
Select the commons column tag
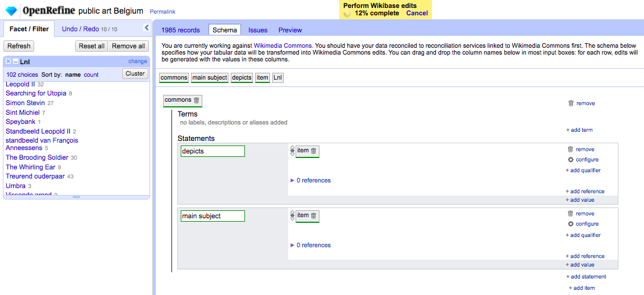174,78
